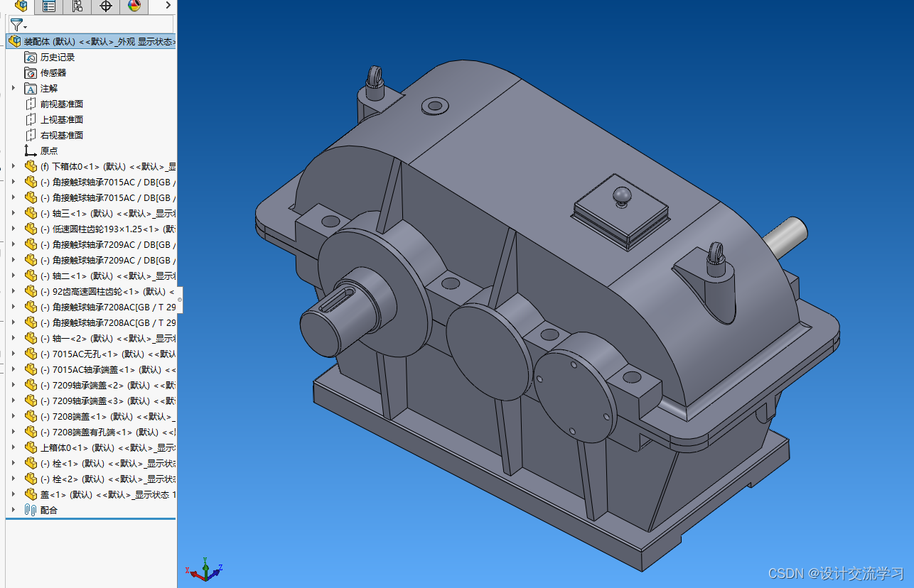Click the panel collapse handle on the tree's right edge
Image resolution: width=914 pixels, height=588 pixels.
tap(179, 299)
